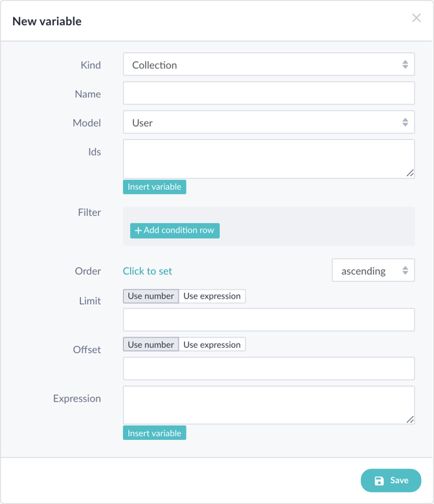This screenshot has height=504, width=434.
Task: Click Add condition row in Filter
Action: click(175, 231)
